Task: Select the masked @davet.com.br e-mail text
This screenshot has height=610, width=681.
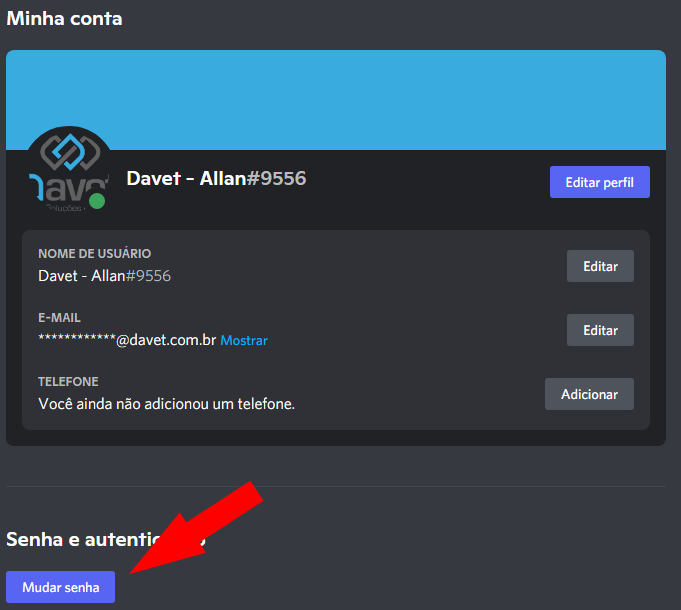Action: click(127, 340)
